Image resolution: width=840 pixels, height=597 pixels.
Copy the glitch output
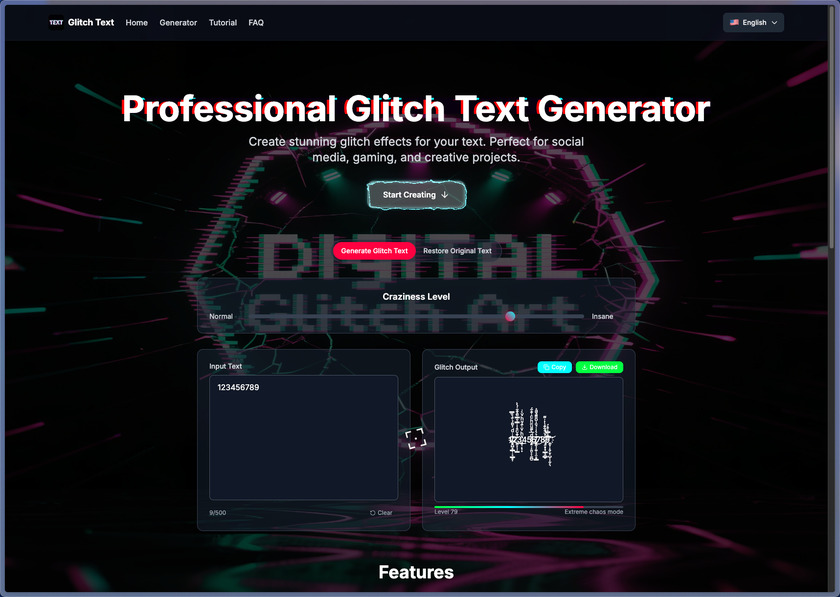coord(554,367)
